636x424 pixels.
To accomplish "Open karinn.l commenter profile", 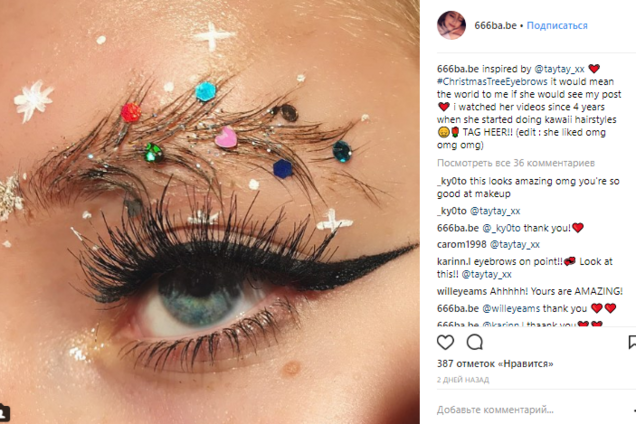I will coord(454,261).
